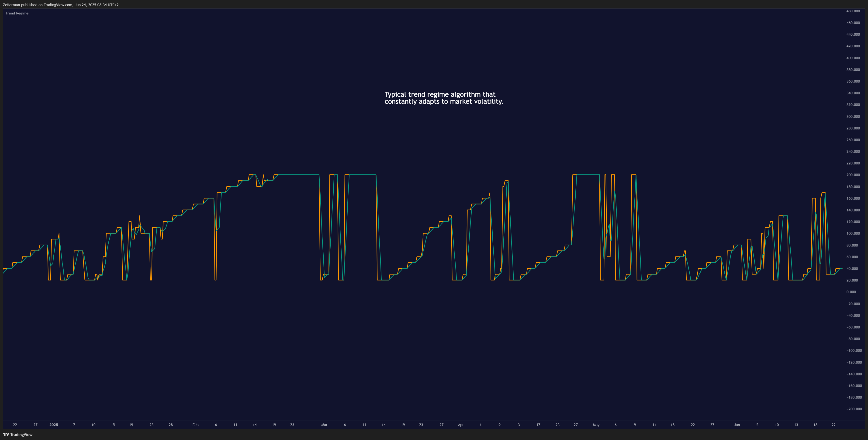Click the 4 date label after Apr
Viewport: 868px width, 440px height.
480,425
